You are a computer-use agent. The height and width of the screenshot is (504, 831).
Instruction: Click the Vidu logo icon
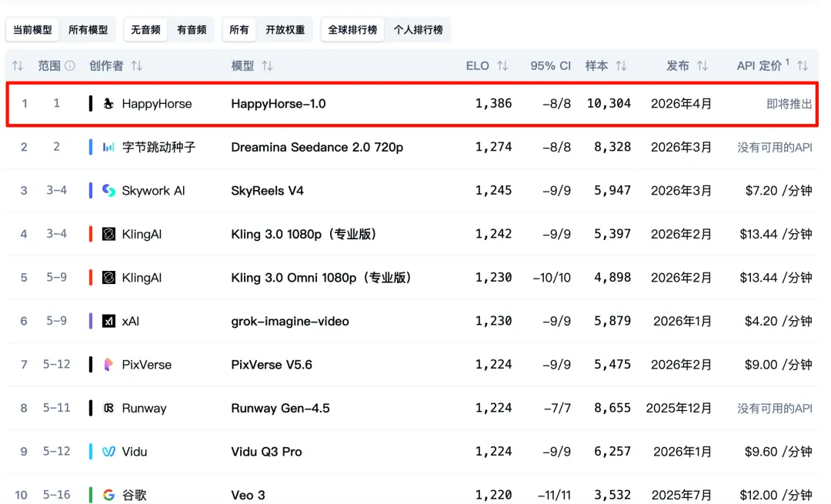tap(108, 451)
